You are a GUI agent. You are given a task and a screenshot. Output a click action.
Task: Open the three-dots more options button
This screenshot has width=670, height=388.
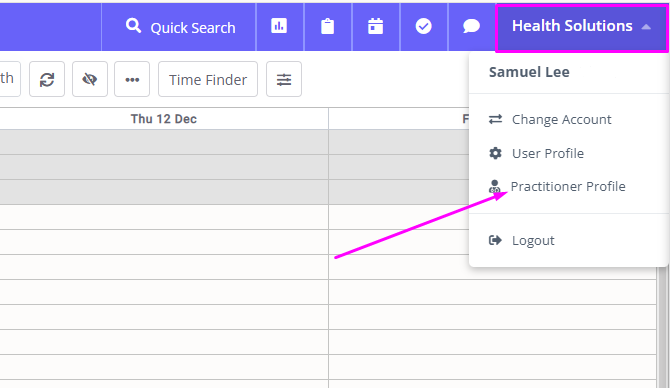[x=132, y=79]
